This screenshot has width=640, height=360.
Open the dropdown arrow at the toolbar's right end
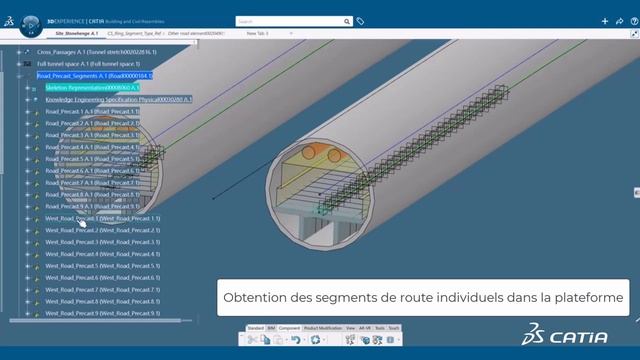[398, 340]
